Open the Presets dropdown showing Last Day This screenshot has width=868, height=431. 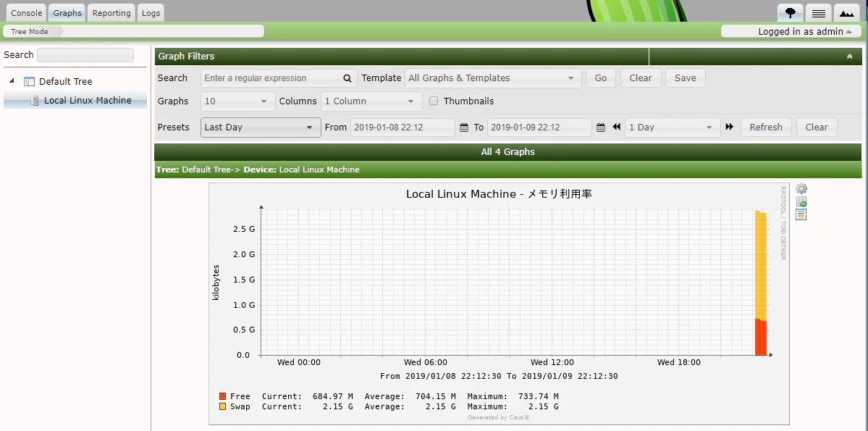(261, 127)
